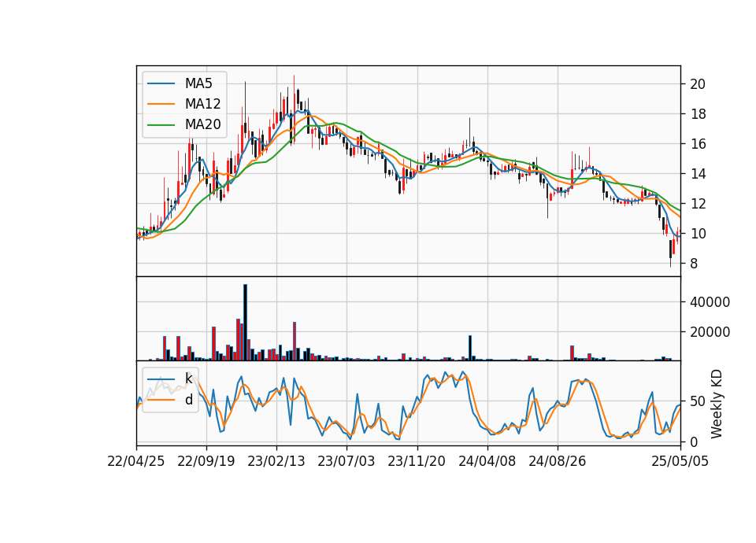Click the green MA20 legend line sample
The image size is (756, 543).
point(161,124)
